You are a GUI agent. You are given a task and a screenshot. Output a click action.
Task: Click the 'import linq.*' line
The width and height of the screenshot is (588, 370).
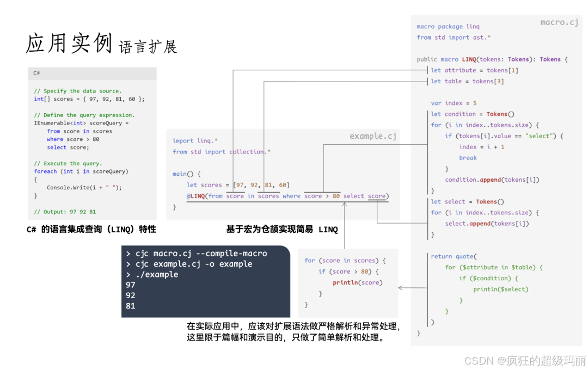195,141
